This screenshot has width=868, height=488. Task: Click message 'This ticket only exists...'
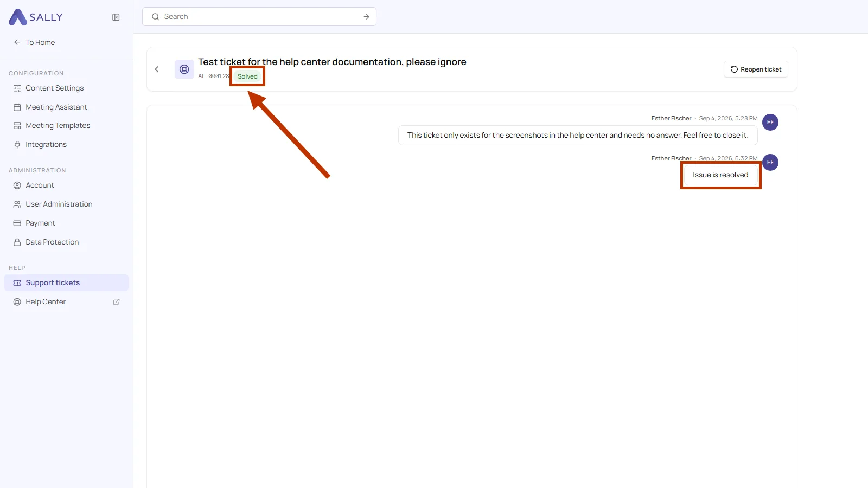[578, 136]
